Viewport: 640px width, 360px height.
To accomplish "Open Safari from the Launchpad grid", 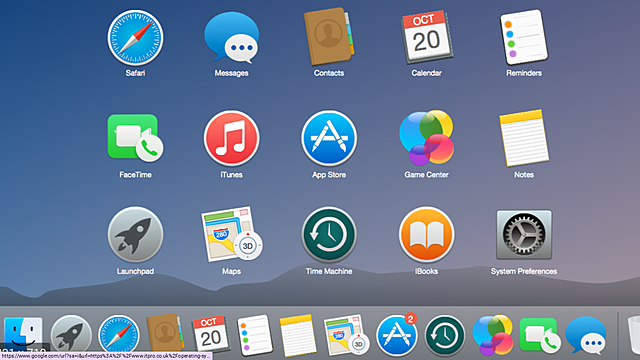I will [x=135, y=38].
